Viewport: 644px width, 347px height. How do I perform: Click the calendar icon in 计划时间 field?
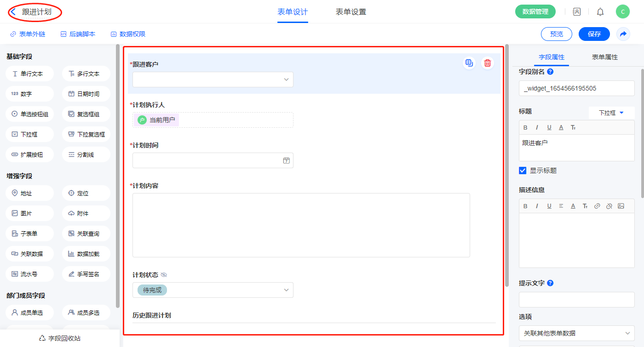tap(286, 160)
